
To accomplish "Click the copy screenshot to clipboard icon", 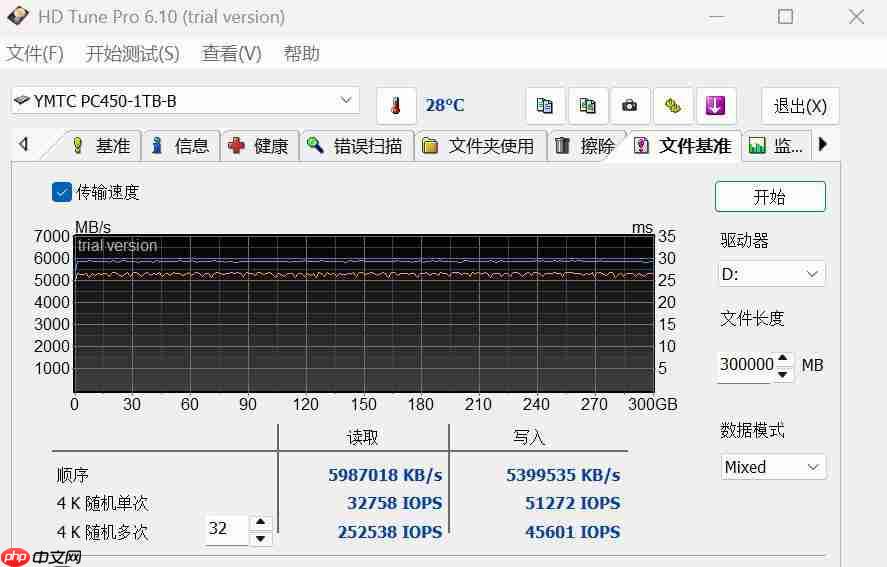I will [588, 106].
